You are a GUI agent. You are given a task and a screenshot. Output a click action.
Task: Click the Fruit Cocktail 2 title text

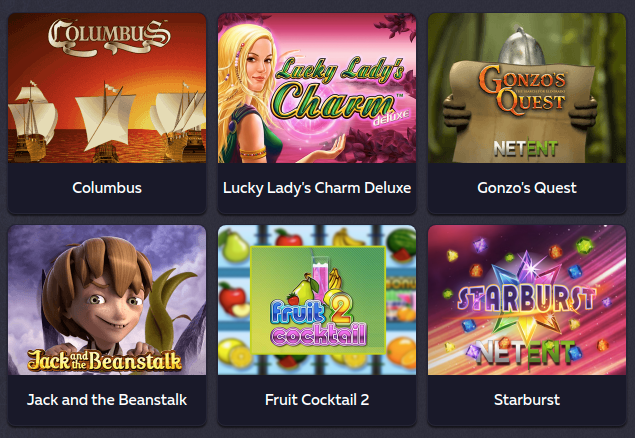[317, 400]
